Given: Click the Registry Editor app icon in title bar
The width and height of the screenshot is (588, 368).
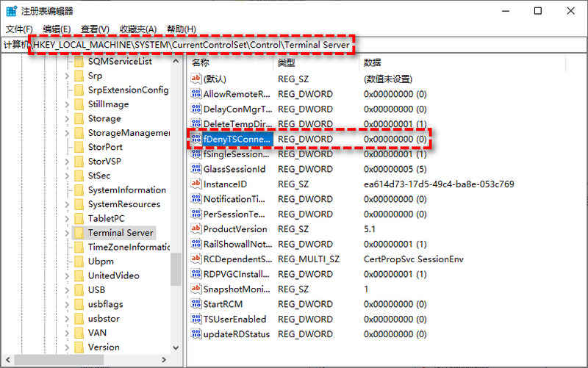Looking at the screenshot, I should coord(10,11).
